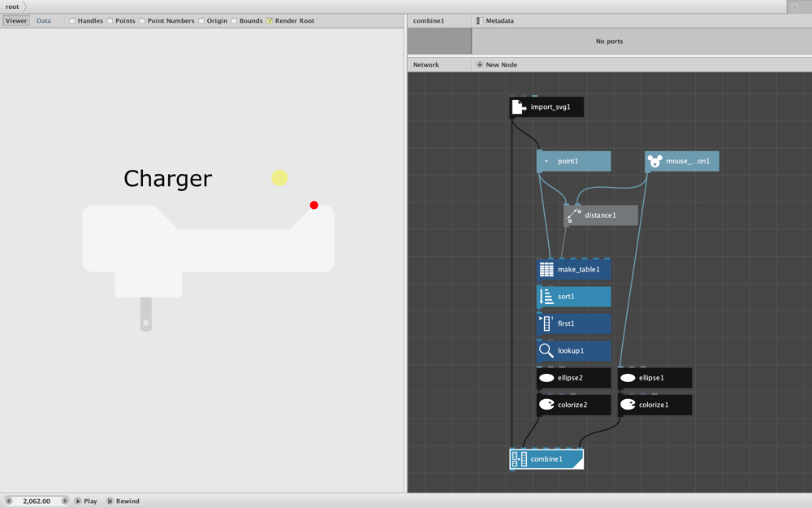812x508 pixels.
Task: Open the Metadata button
Action: [x=495, y=21]
